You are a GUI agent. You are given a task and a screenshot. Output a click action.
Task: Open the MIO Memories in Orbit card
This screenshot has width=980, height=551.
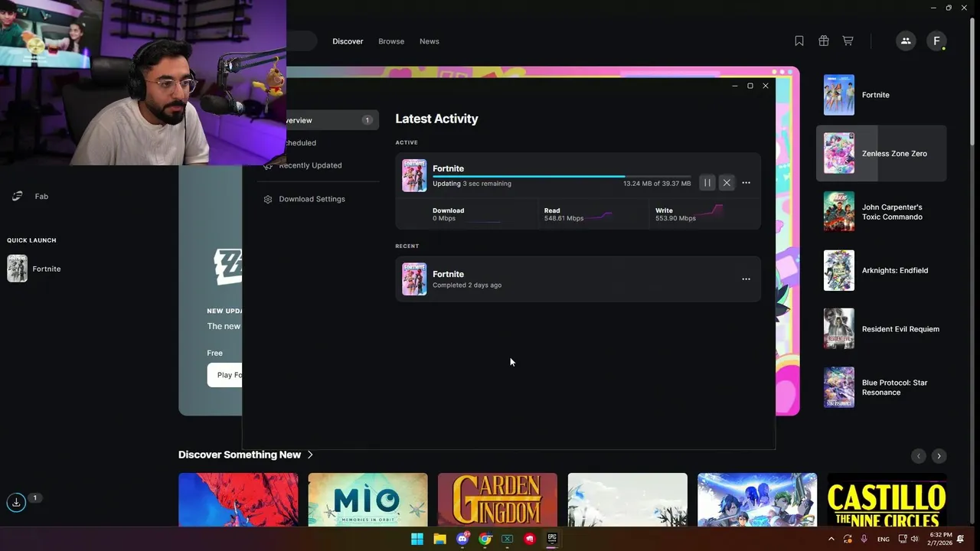point(367,500)
